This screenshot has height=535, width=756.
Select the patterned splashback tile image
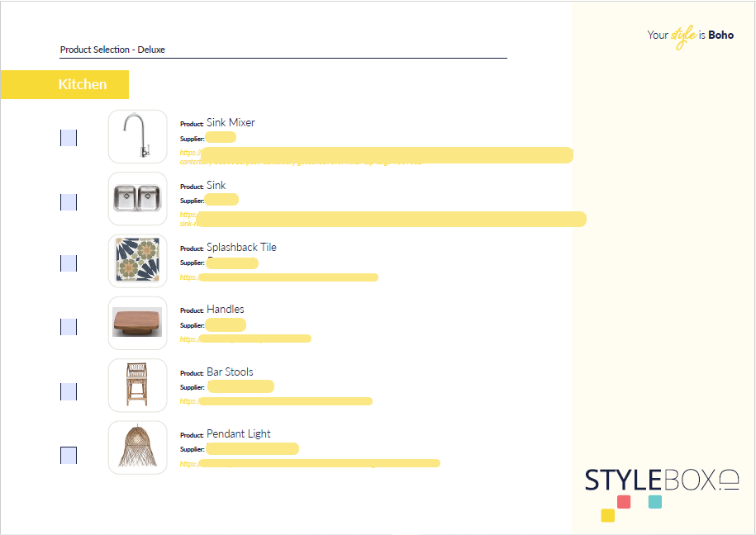(137, 261)
